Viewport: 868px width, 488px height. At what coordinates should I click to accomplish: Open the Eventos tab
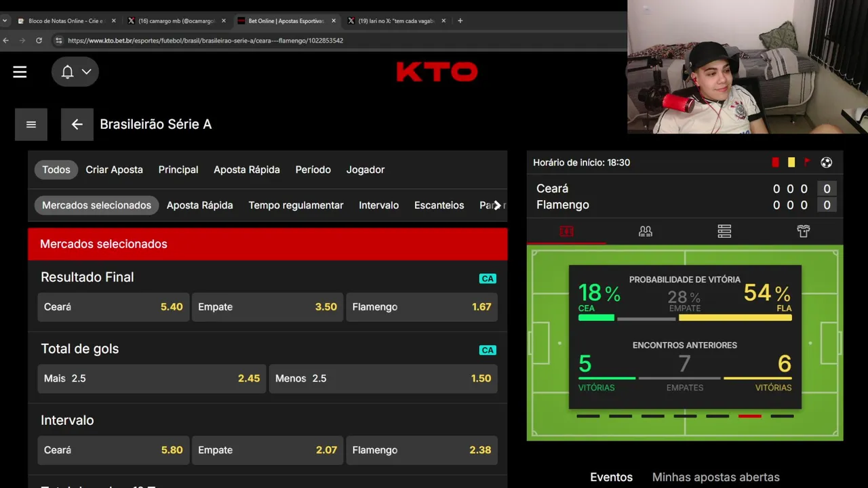(x=611, y=477)
